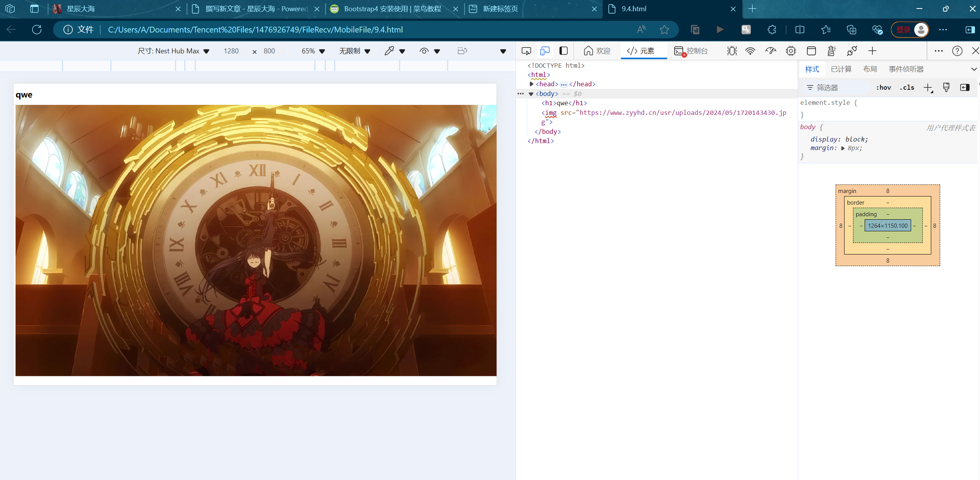
Task: Refresh the page with reload icon
Action: click(x=37, y=29)
